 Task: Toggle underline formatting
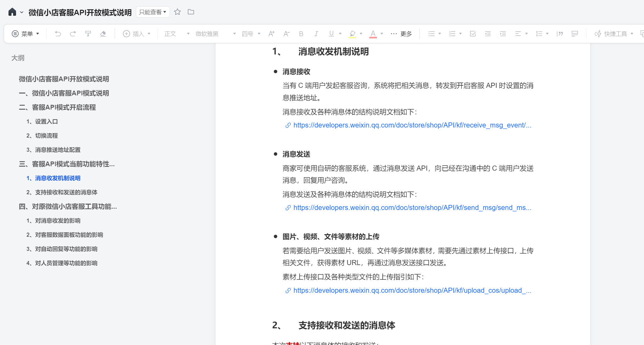click(331, 34)
